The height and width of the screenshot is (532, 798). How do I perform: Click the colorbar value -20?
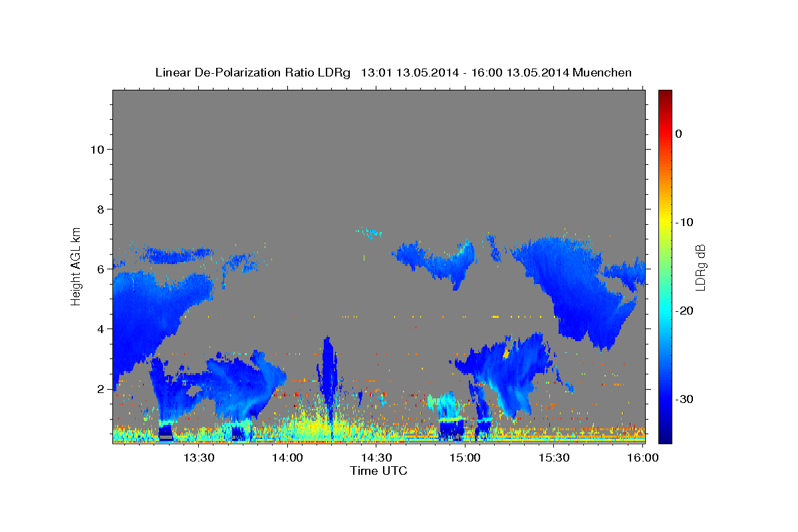[x=685, y=311]
